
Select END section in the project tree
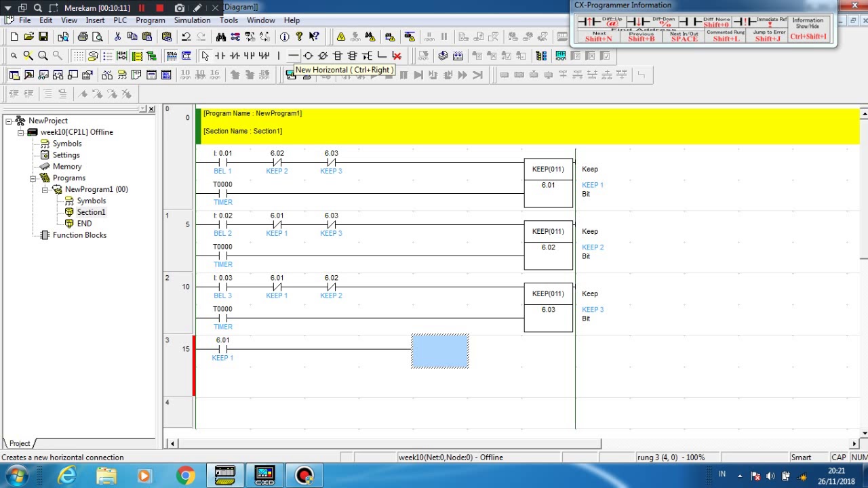click(x=84, y=224)
